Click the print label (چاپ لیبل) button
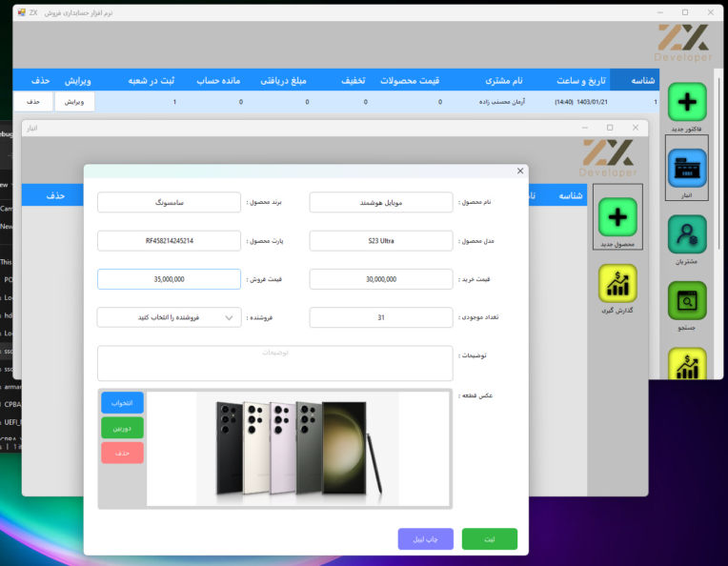 point(425,539)
